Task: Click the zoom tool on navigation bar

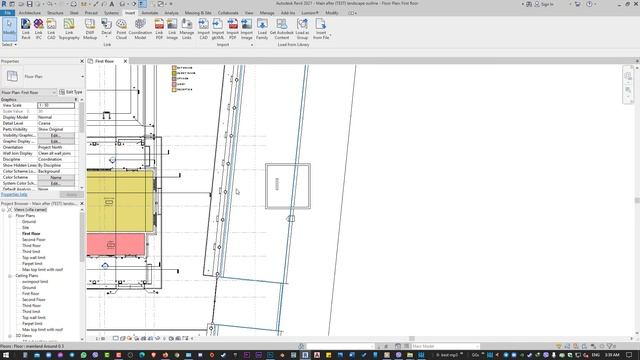Action: tap(628, 91)
